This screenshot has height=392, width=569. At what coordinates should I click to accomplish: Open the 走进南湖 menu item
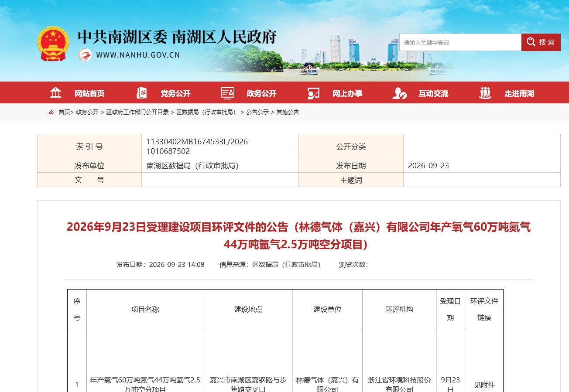tap(519, 93)
